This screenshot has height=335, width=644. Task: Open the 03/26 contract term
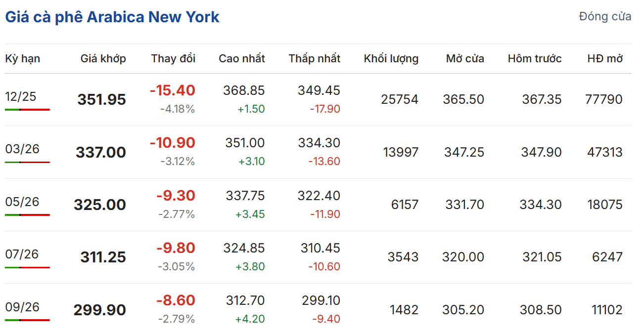(x=22, y=149)
